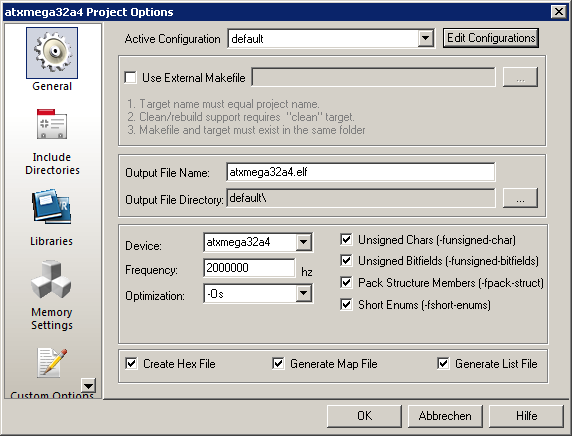Confirm settings with OK button

pos(364,416)
